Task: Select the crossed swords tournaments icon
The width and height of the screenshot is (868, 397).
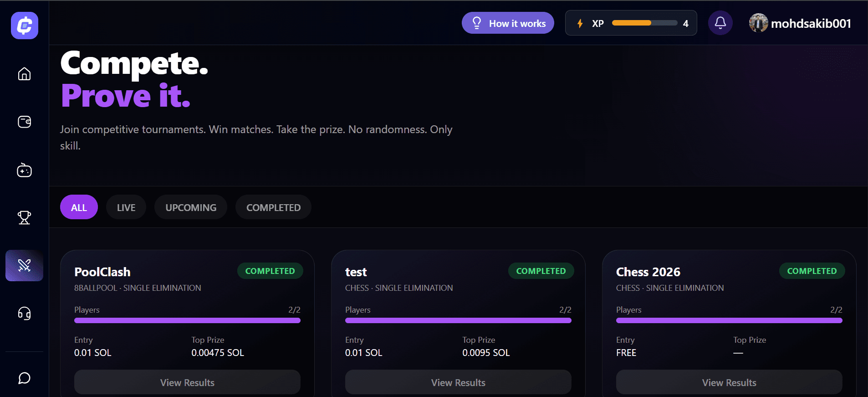Action: (25, 265)
